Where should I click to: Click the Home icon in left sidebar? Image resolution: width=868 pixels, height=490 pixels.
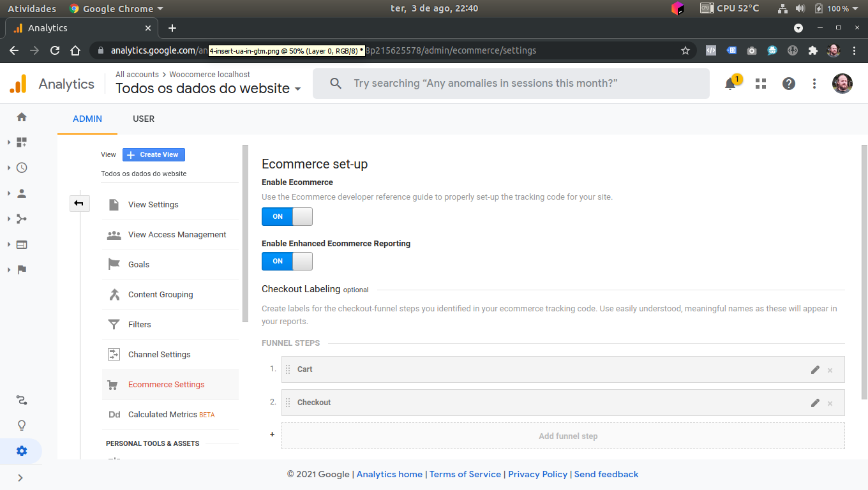coord(22,117)
